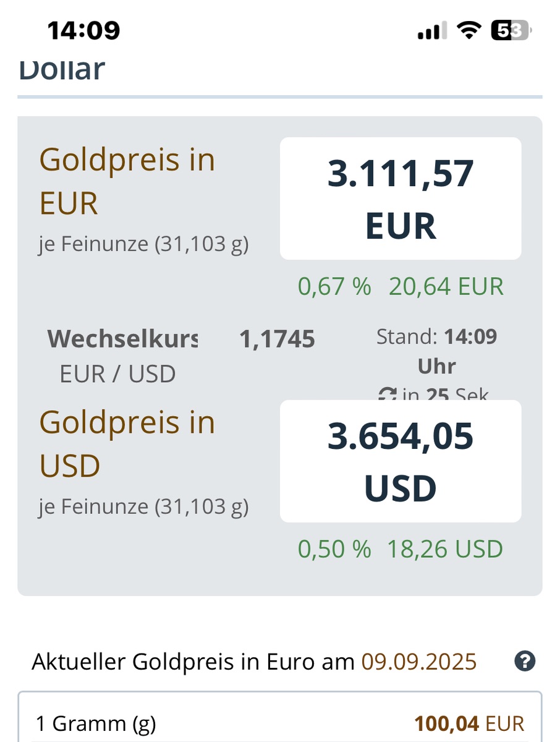Screen dimensions: 560x742
Task: Tap the 0,50 % USD change value
Action: 334,549
